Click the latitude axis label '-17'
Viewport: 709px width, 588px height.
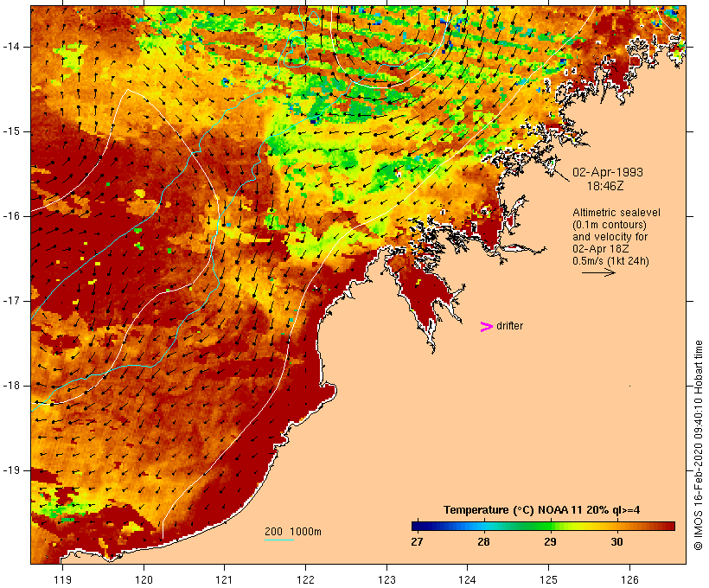coord(11,301)
